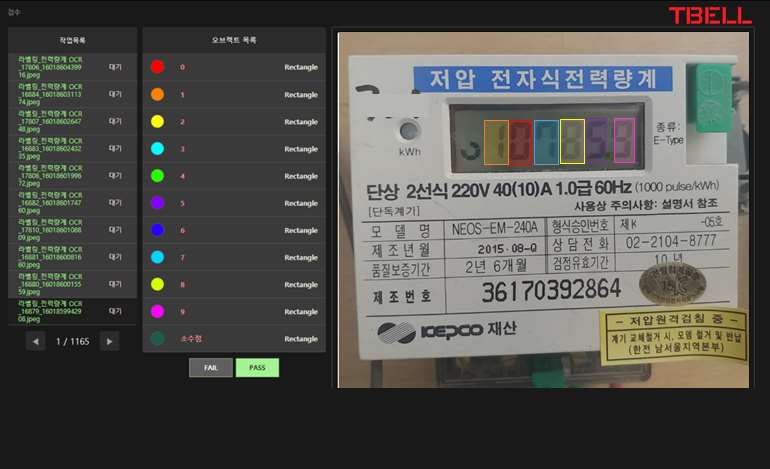Click the '5' object label
Viewport: 770px width, 469px height.
point(182,203)
